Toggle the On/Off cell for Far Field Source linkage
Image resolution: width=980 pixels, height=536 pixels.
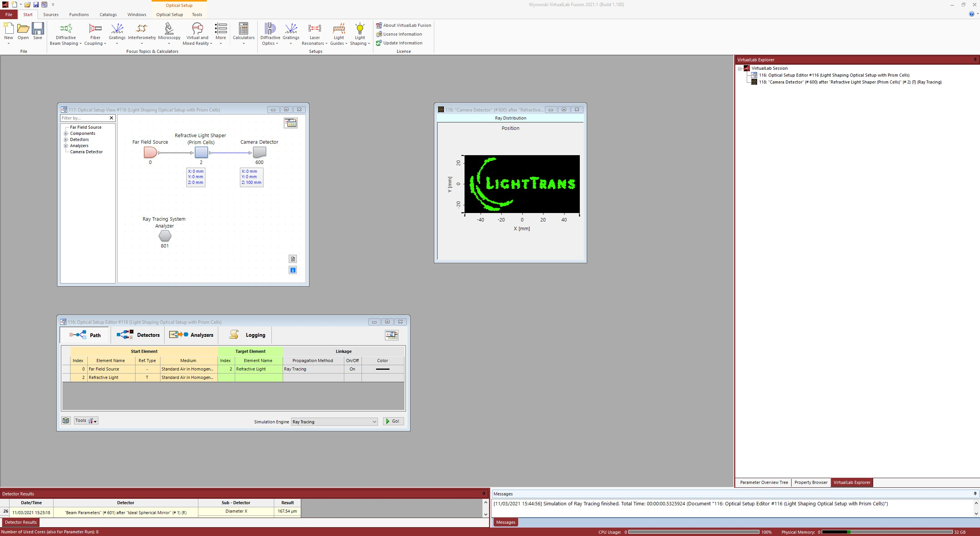coord(352,369)
